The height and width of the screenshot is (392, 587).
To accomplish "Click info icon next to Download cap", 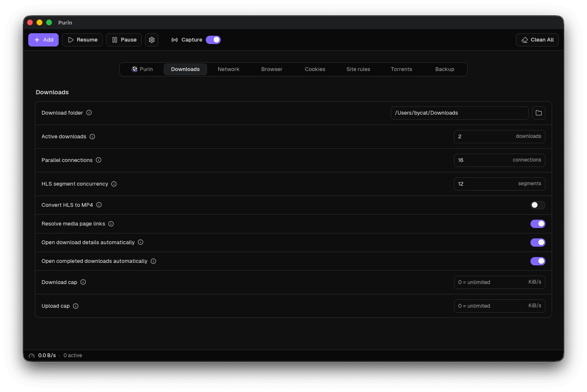I will [x=83, y=282].
